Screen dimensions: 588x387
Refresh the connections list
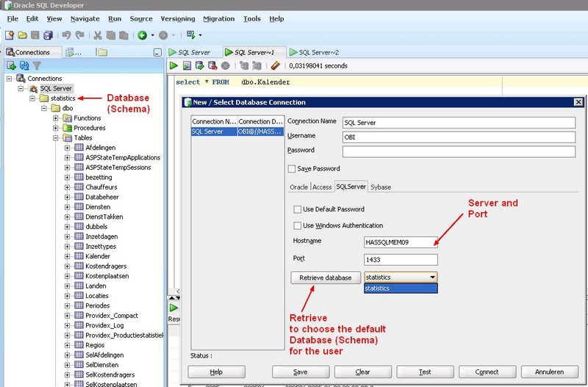(x=24, y=65)
